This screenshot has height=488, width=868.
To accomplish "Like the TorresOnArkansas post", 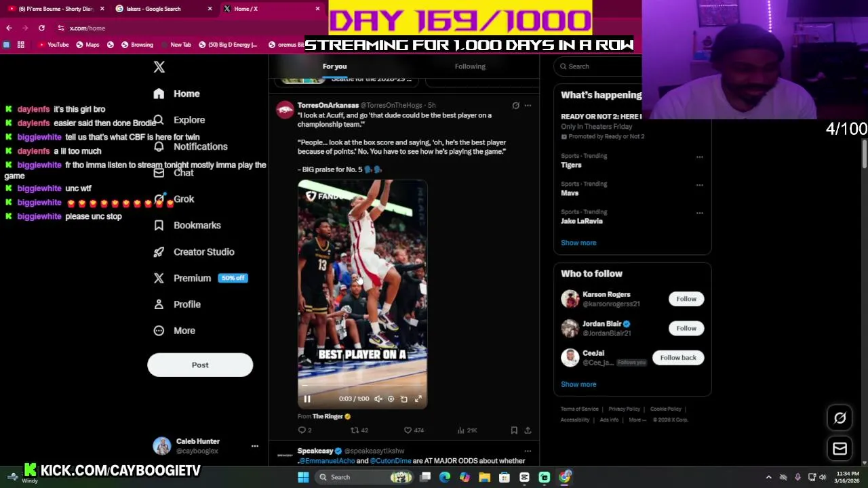I will click(x=414, y=430).
